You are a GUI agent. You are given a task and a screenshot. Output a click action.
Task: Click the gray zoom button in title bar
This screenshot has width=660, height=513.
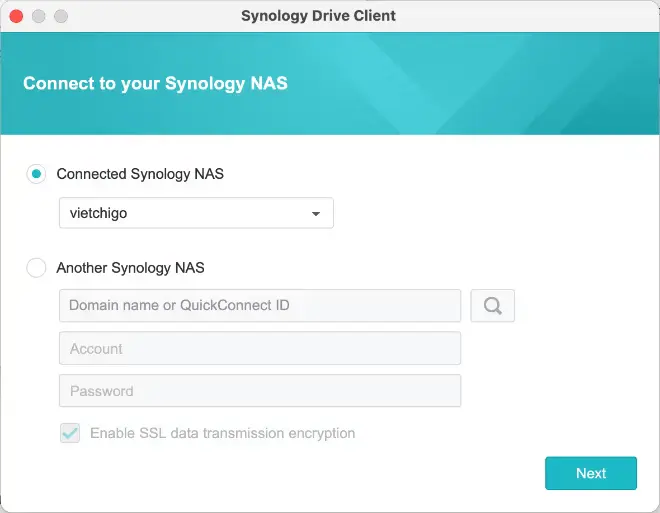pos(60,16)
